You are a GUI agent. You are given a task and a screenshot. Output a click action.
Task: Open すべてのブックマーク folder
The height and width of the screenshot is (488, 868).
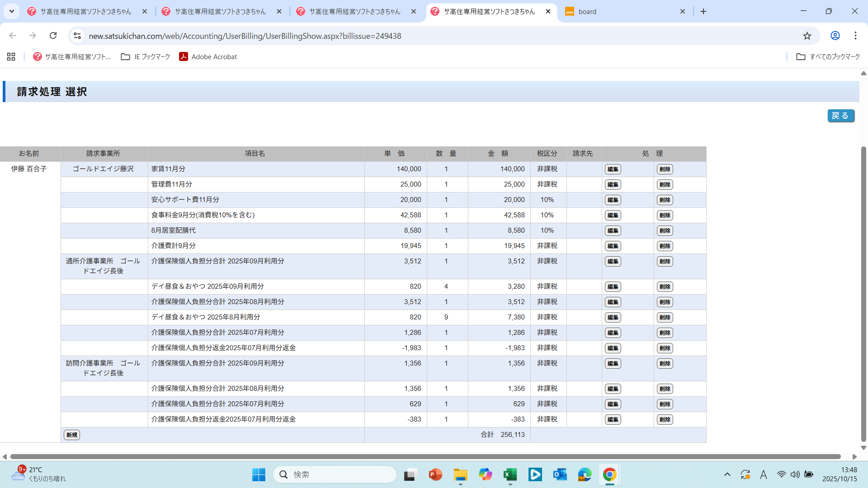pyautogui.click(x=828, y=56)
